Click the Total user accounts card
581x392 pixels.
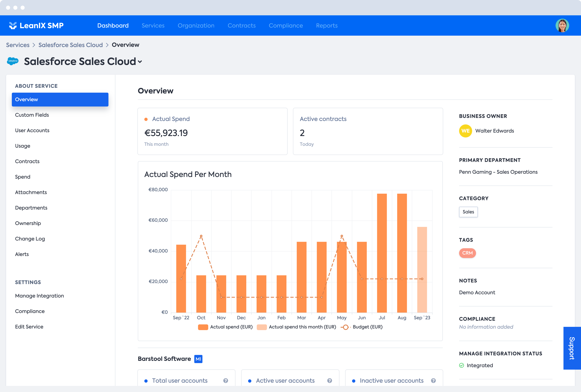pos(186,378)
